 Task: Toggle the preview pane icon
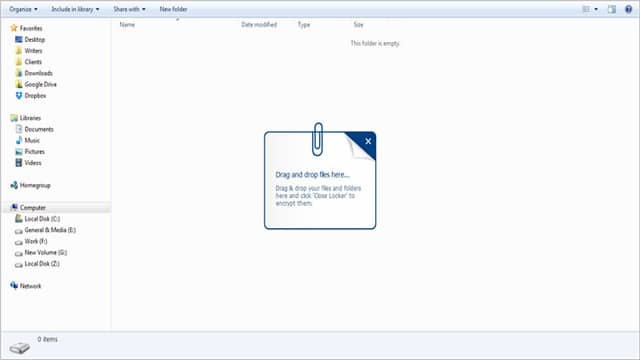(x=611, y=9)
